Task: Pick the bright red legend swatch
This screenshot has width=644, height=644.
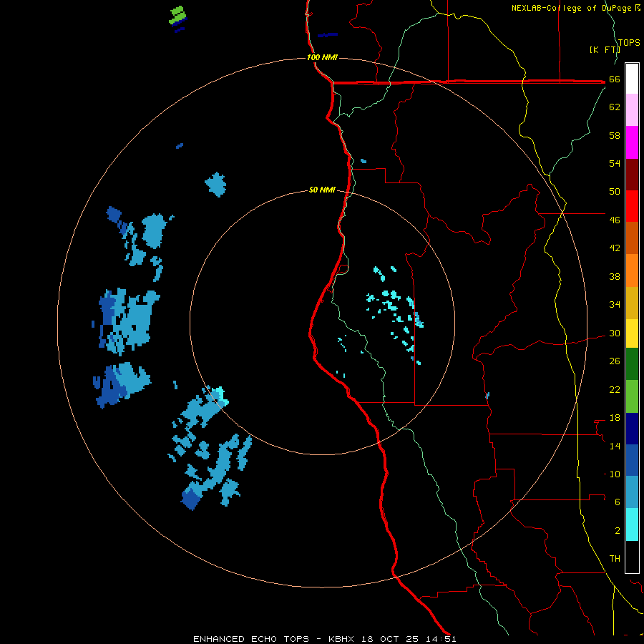Action: 632,206
